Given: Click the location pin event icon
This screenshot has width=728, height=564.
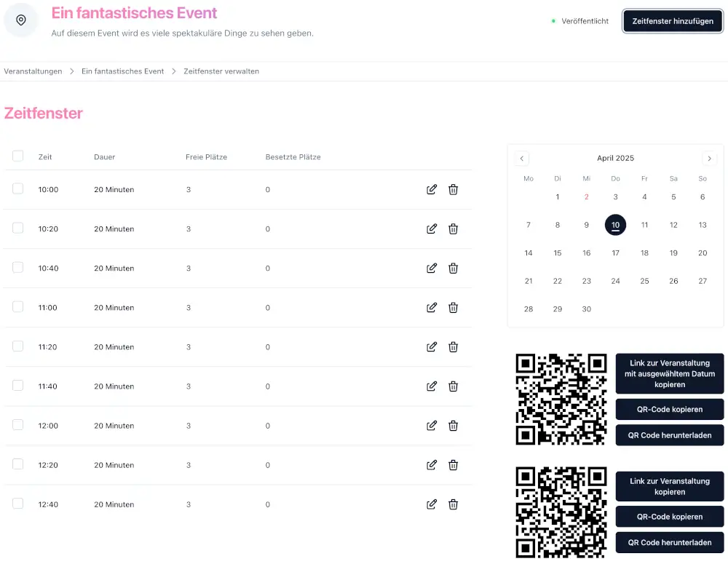Looking at the screenshot, I should pyautogui.click(x=21, y=20).
